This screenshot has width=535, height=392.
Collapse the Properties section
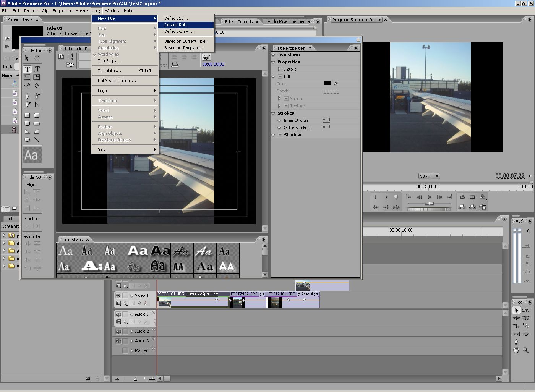(274, 62)
